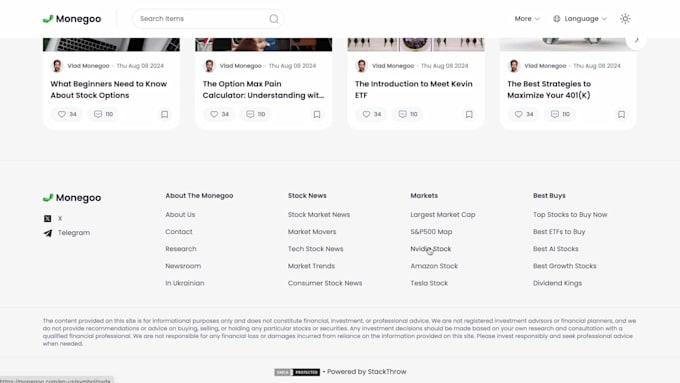Open article What Beginners Need to Know
This screenshot has width=680, height=383.
(108, 89)
